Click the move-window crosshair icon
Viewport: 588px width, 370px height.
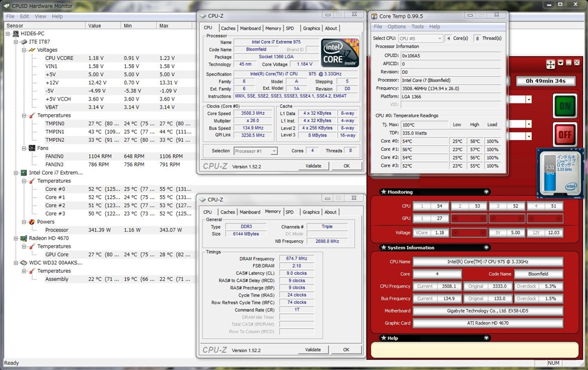[x=550, y=64]
